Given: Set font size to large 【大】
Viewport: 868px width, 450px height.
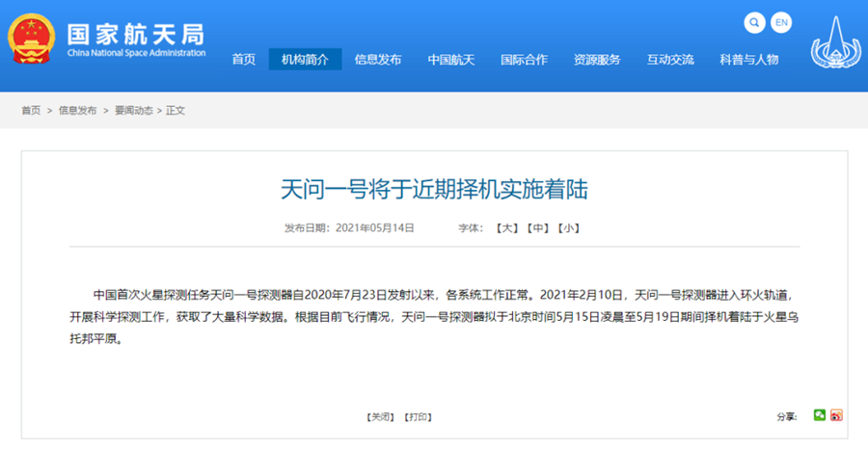Looking at the screenshot, I should pos(506,228).
